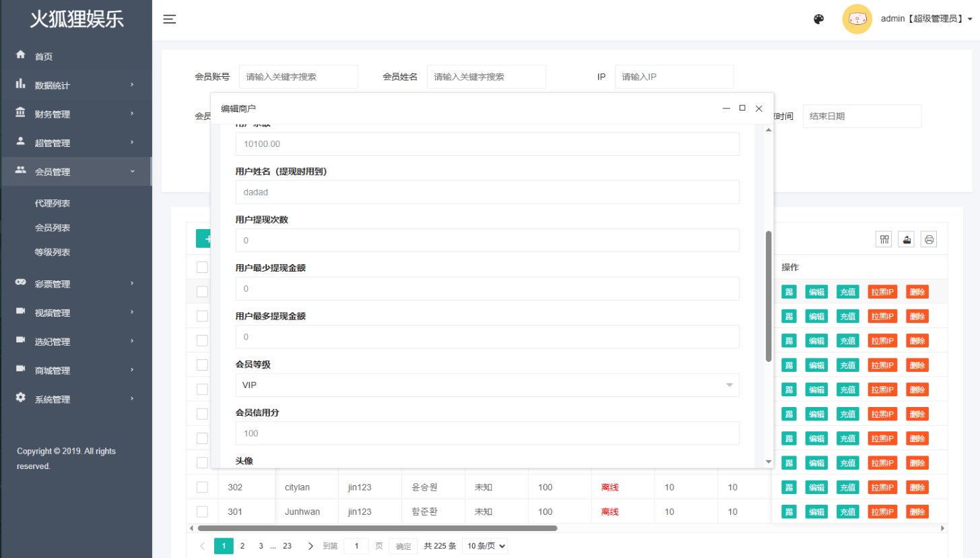This screenshot has height=558, width=980.
Task: Focus the 会员账号 search field
Action: (x=298, y=77)
